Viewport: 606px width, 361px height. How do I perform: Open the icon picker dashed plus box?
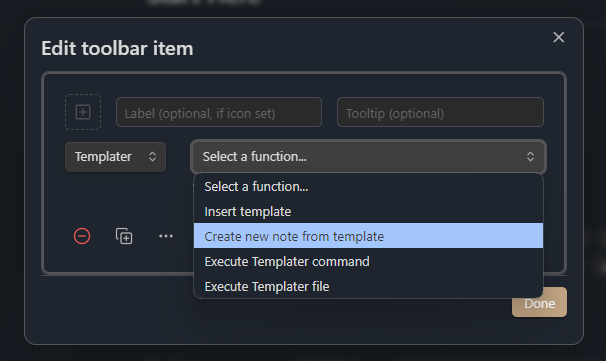[x=83, y=112]
